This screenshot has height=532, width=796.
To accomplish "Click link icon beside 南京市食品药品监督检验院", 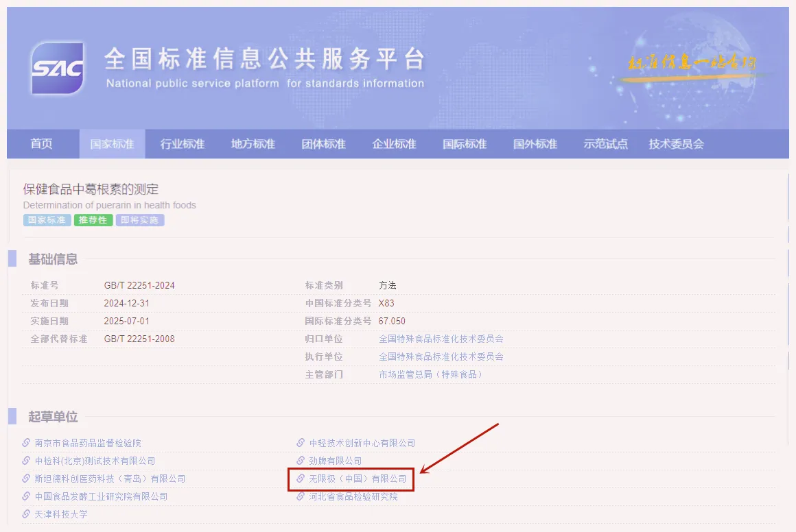I will click(26, 443).
